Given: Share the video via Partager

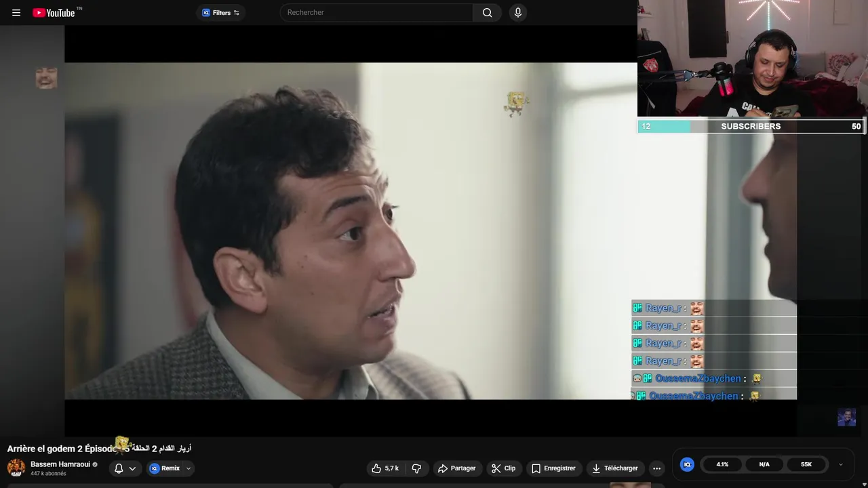Looking at the screenshot, I should coord(456,468).
